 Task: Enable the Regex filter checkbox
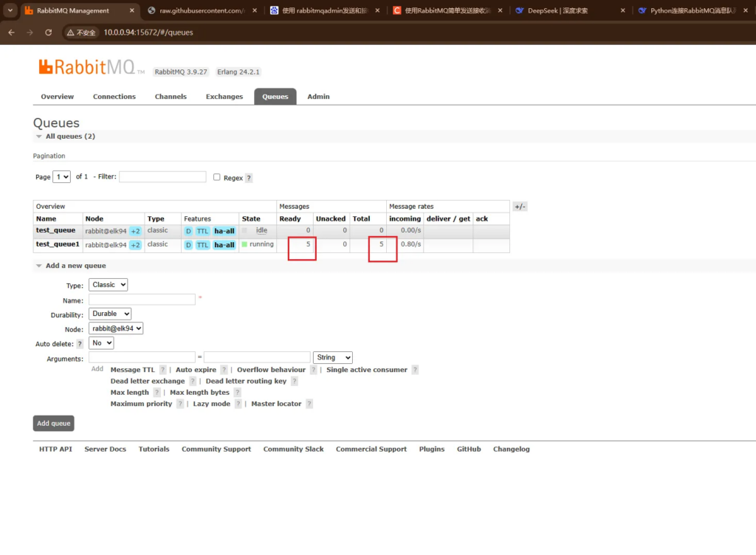click(217, 177)
